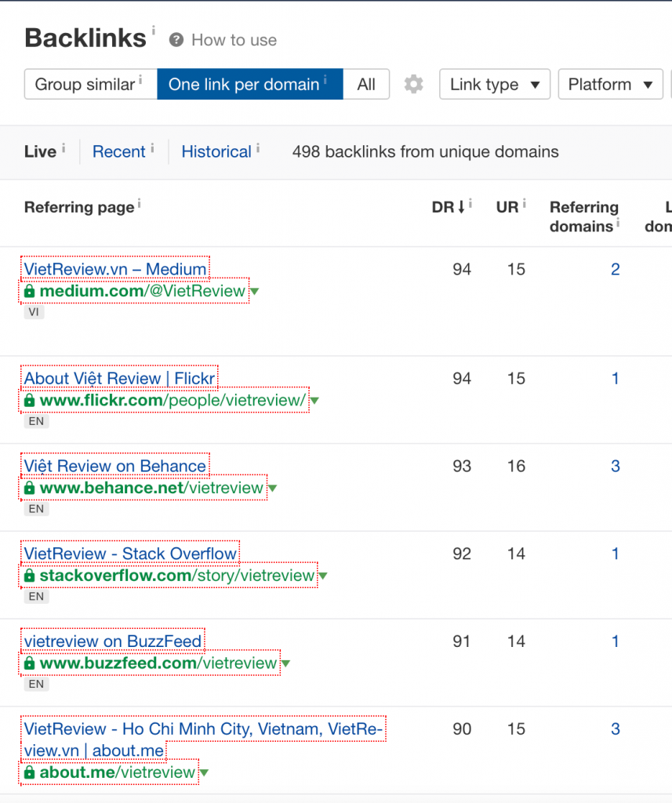Click referring domains count 2 for Medium
Image resolution: width=672 pixels, height=803 pixels.
pos(615,270)
